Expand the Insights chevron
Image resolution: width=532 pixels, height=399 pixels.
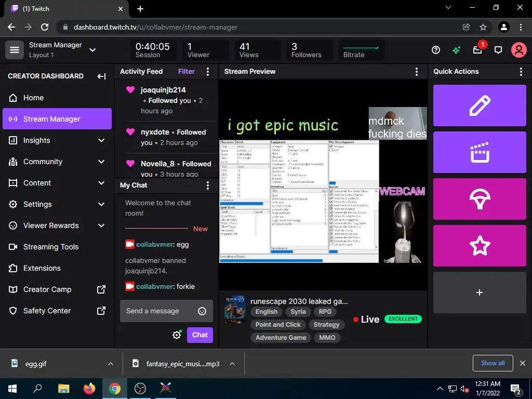point(101,140)
